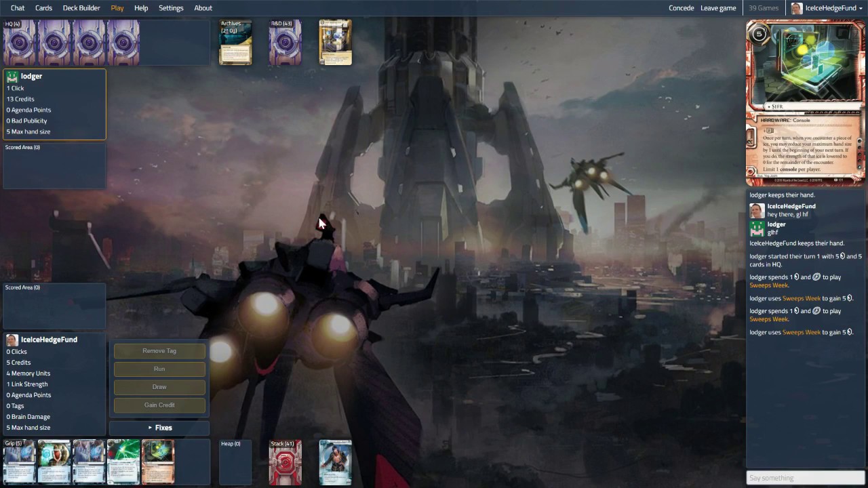Click "1 Click" in lodger's panel
The width and height of the screenshot is (868, 488).
tap(15, 88)
